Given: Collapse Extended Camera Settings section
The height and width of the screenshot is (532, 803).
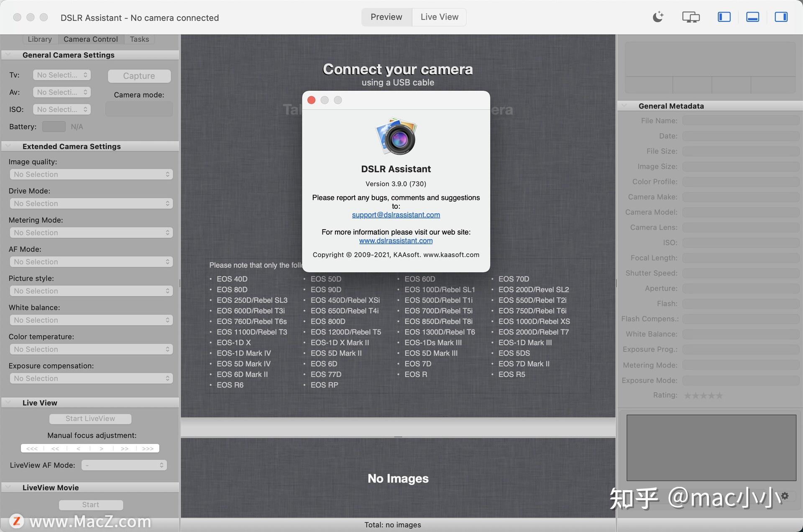Looking at the screenshot, I should pyautogui.click(x=8, y=146).
